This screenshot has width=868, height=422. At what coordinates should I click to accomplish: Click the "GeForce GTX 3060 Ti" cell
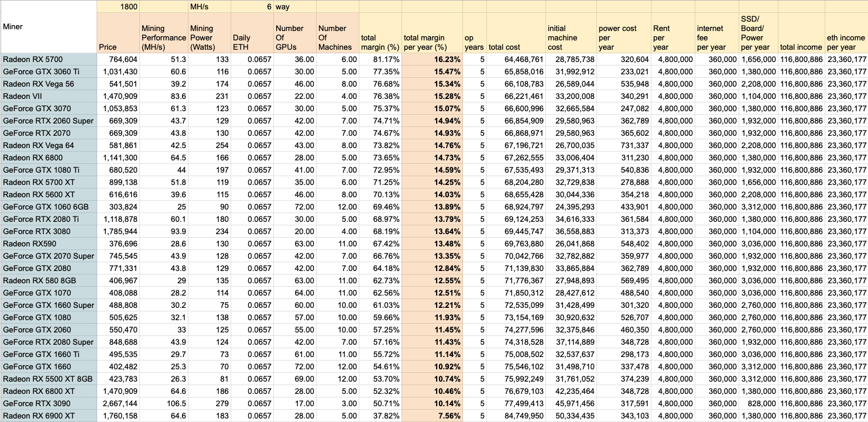coord(48,71)
